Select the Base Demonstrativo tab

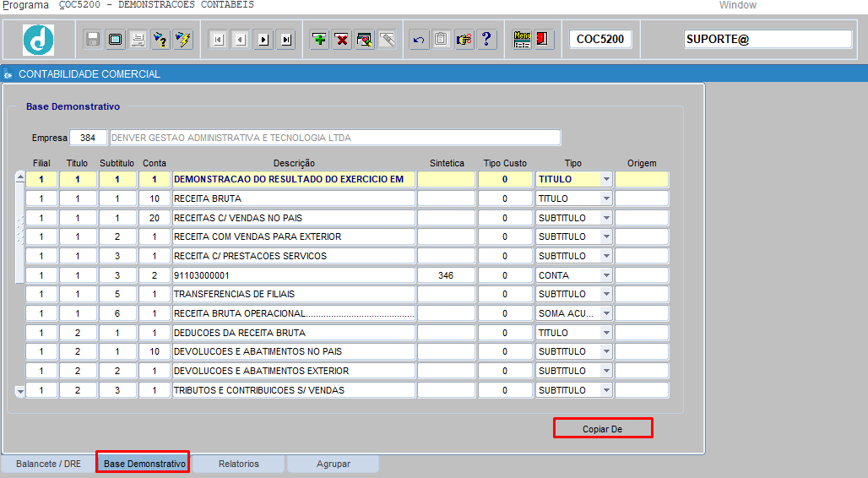pos(144,464)
